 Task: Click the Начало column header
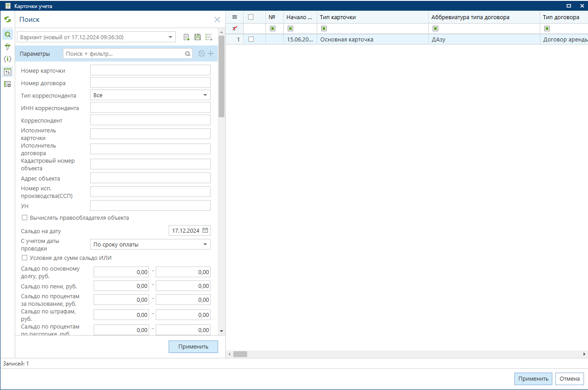[300, 17]
